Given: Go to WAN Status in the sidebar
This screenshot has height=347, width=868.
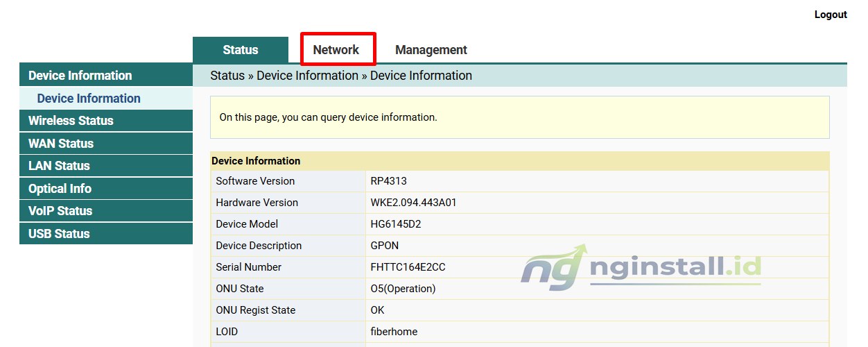Looking at the screenshot, I should 61,144.
